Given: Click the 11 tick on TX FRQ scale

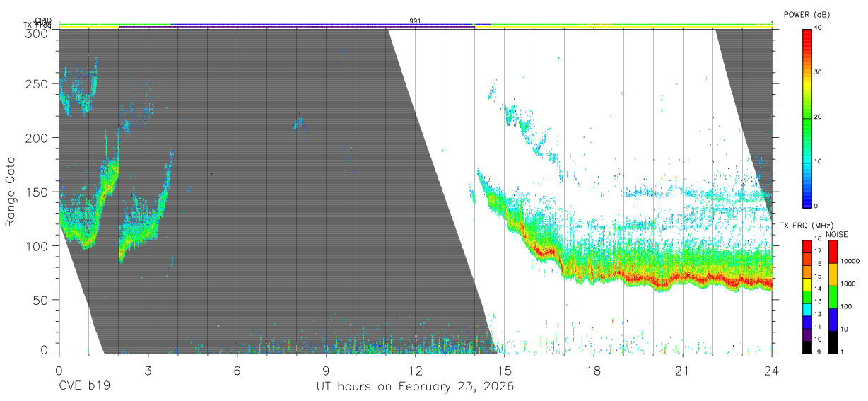Looking at the screenshot, I should pos(818,327).
